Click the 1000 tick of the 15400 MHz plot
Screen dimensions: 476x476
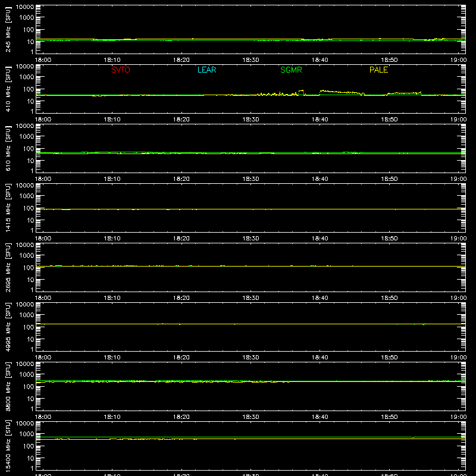[27, 434]
